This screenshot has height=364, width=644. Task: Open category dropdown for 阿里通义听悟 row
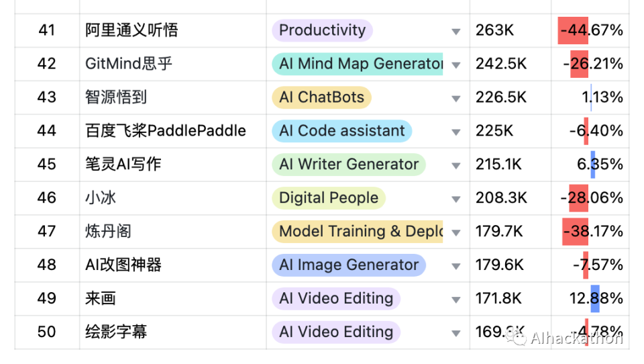(x=456, y=32)
